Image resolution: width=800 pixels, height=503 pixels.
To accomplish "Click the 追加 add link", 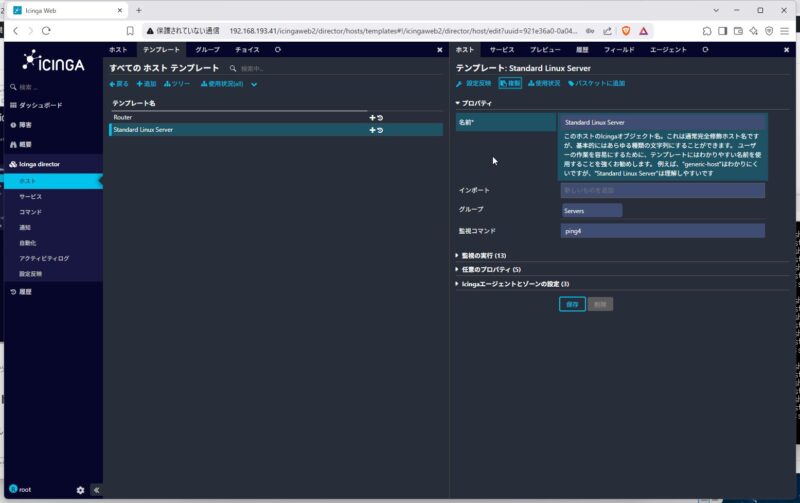I will tap(146, 84).
